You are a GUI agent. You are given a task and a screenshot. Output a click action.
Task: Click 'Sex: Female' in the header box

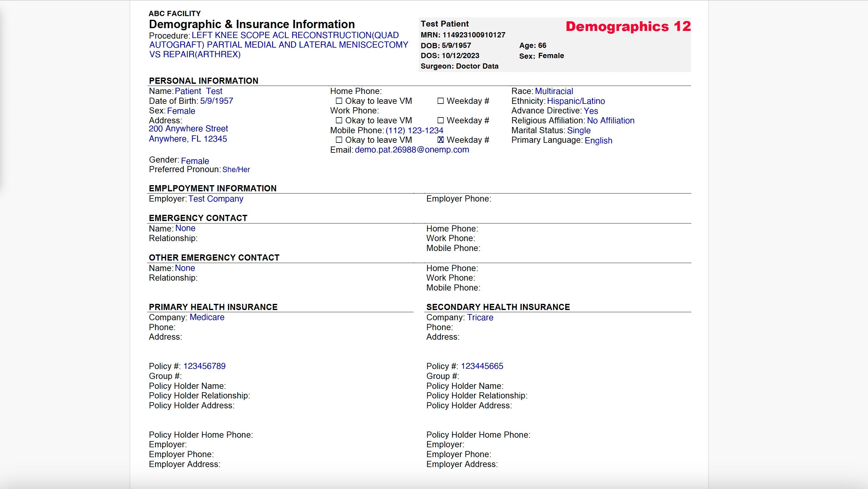pos(541,56)
